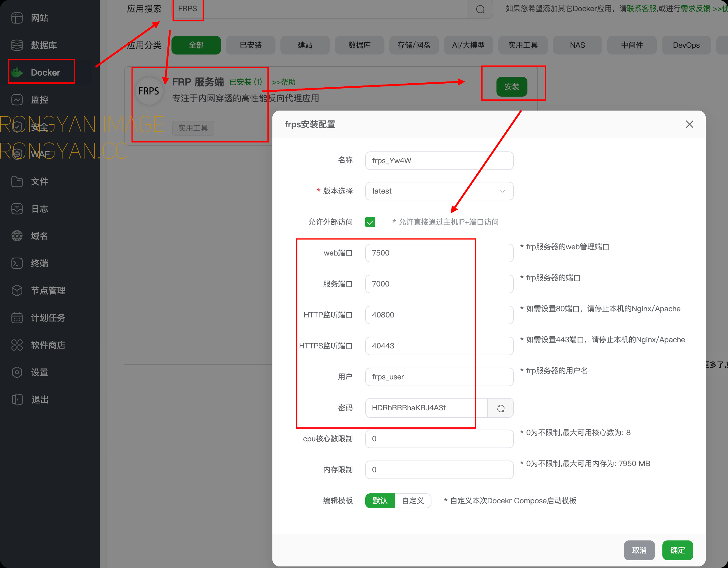Select the 默认 template option
Screen dimensions: 728x568
click(x=380, y=500)
